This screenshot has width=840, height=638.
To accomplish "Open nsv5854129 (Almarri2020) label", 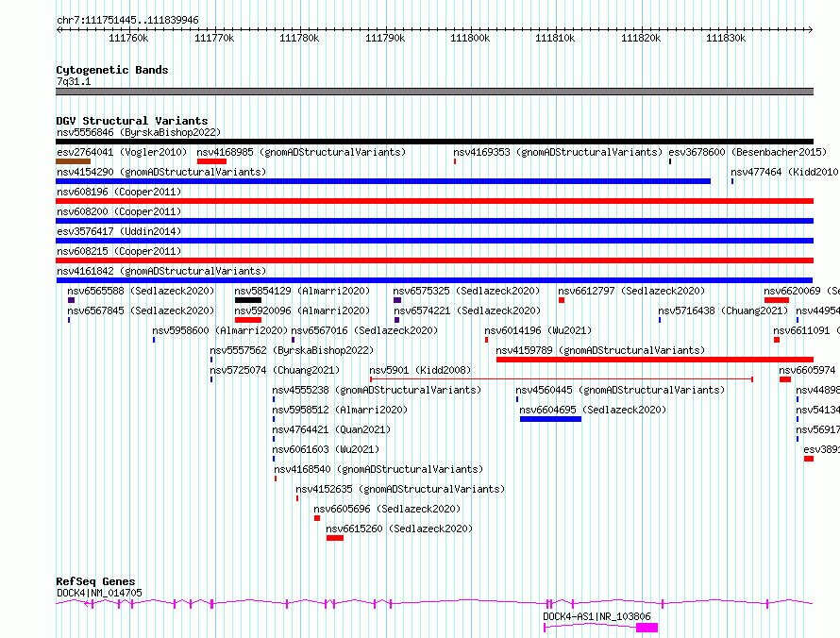I will coord(302,291).
